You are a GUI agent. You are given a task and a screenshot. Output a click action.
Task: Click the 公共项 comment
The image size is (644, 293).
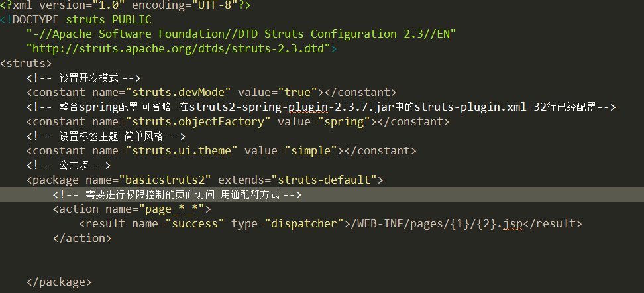tap(69, 166)
